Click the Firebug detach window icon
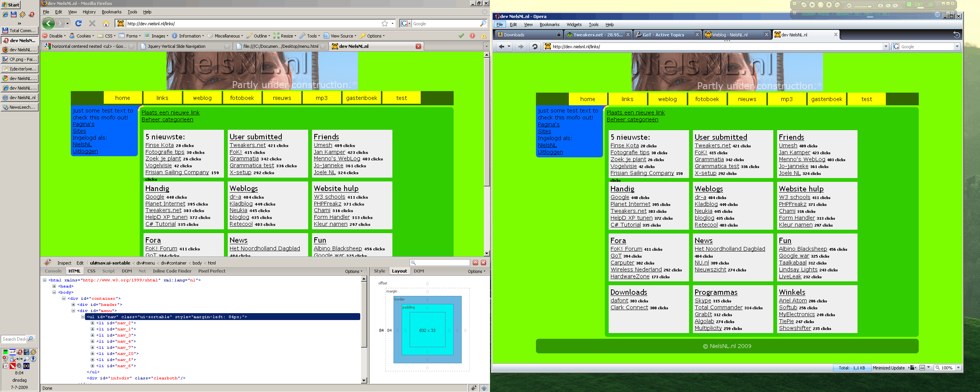The image size is (980, 392). [475, 263]
